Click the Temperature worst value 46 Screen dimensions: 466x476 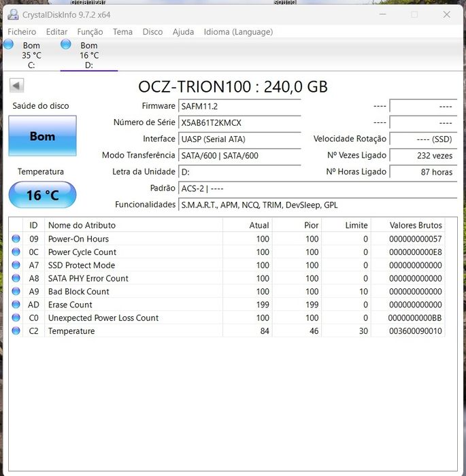314,331
